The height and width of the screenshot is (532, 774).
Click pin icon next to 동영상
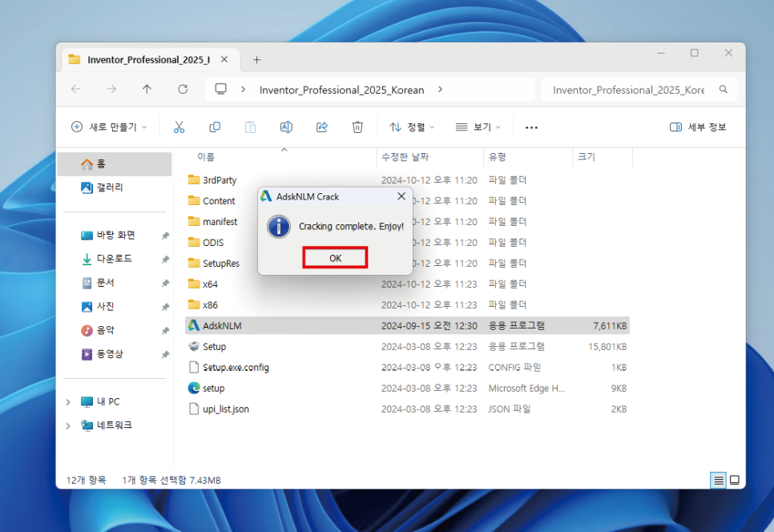165,354
